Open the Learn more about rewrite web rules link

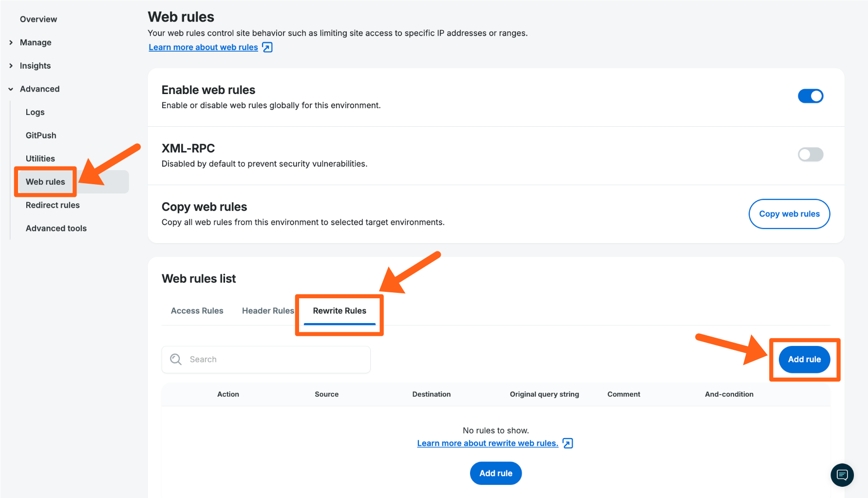coord(487,443)
